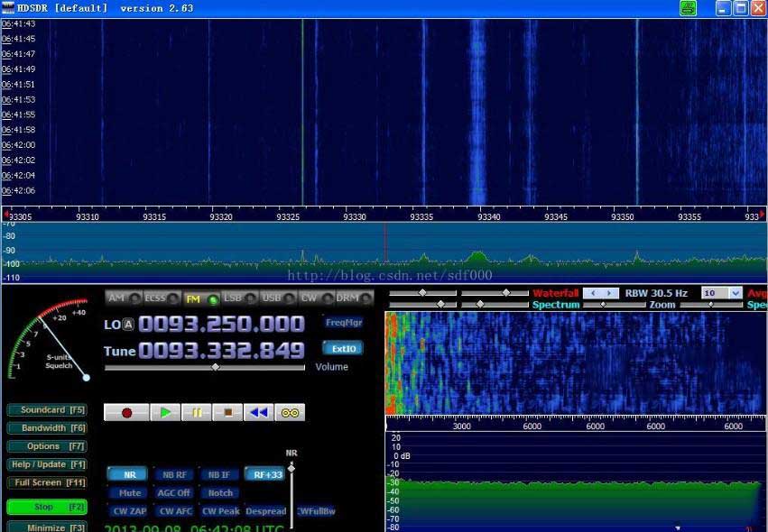Click the S-meter squelch needle knob
Screen dimensions: 768x532
(x=87, y=377)
